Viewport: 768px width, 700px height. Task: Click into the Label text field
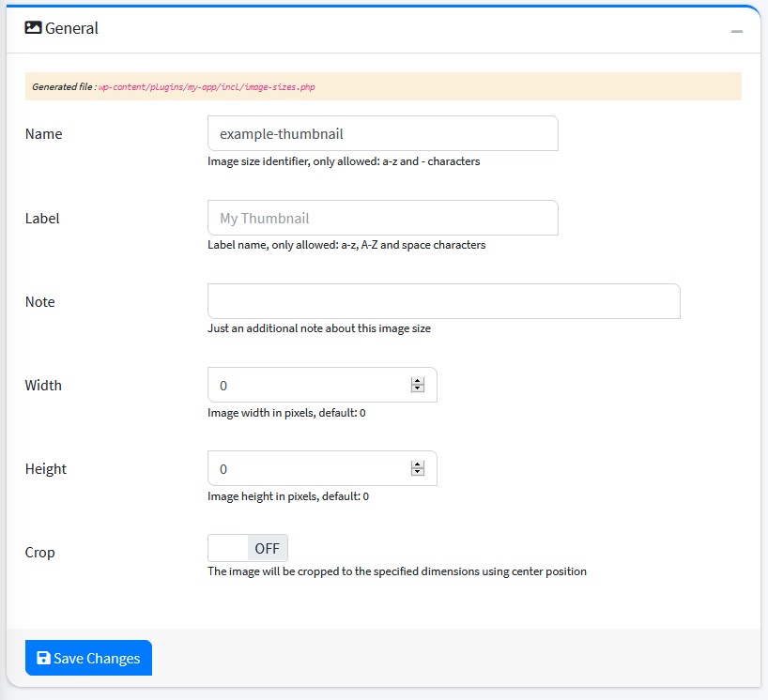382,218
